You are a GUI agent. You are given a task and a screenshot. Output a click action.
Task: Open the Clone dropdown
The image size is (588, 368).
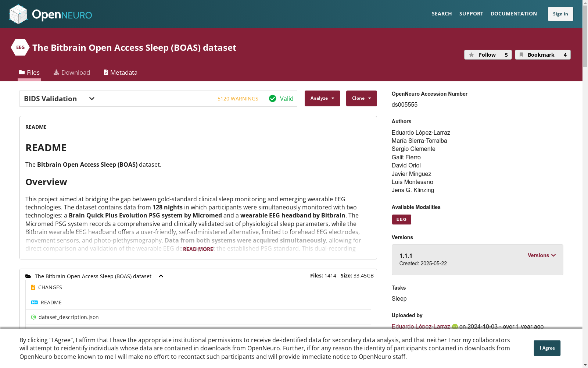pyautogui.click(x=362, y=98)
